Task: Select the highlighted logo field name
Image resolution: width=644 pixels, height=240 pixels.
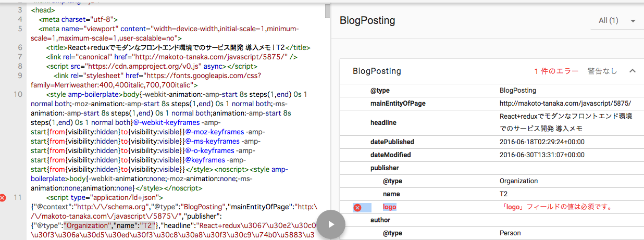Action: [390, 207]
